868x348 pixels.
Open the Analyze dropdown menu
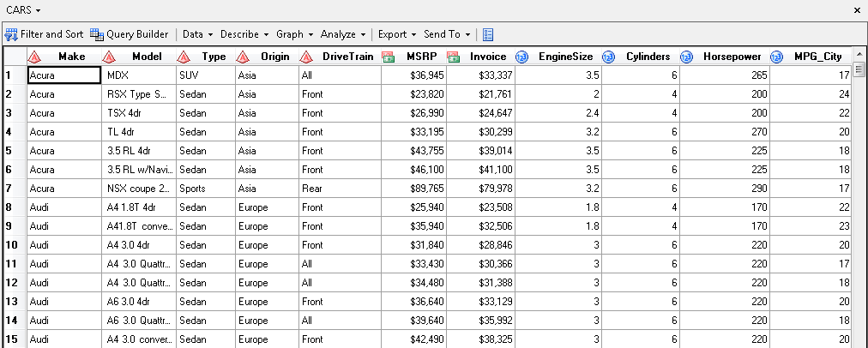(x=343, y=34)
